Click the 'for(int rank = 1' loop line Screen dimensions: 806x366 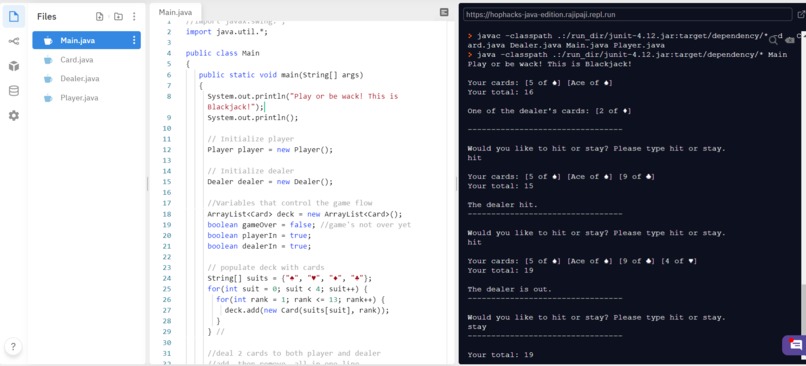pos(300,299)
